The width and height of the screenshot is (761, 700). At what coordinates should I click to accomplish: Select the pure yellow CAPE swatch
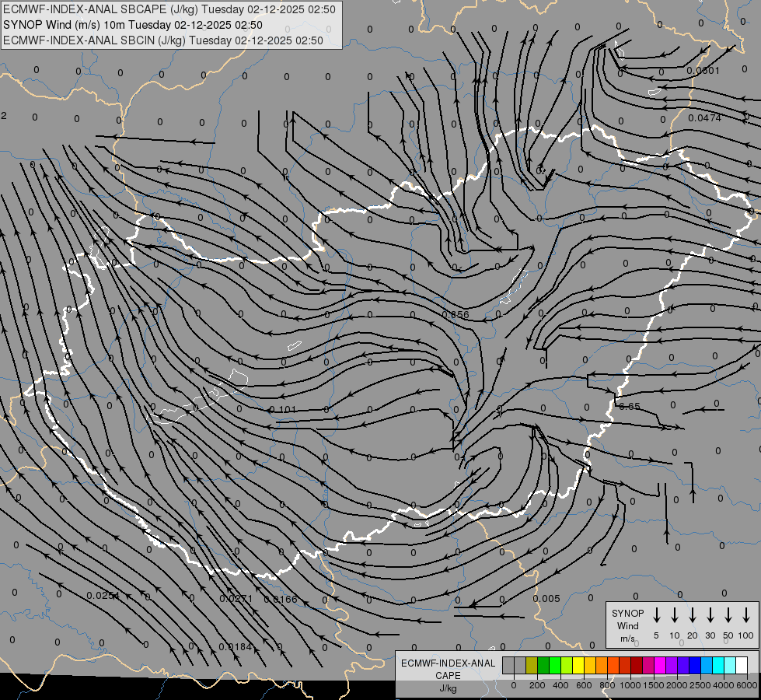tap(578, 666)
